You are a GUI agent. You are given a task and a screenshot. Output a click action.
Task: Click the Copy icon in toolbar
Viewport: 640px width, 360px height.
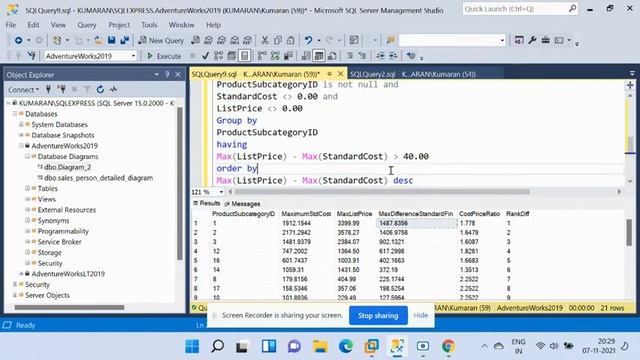tap(278, 40)
